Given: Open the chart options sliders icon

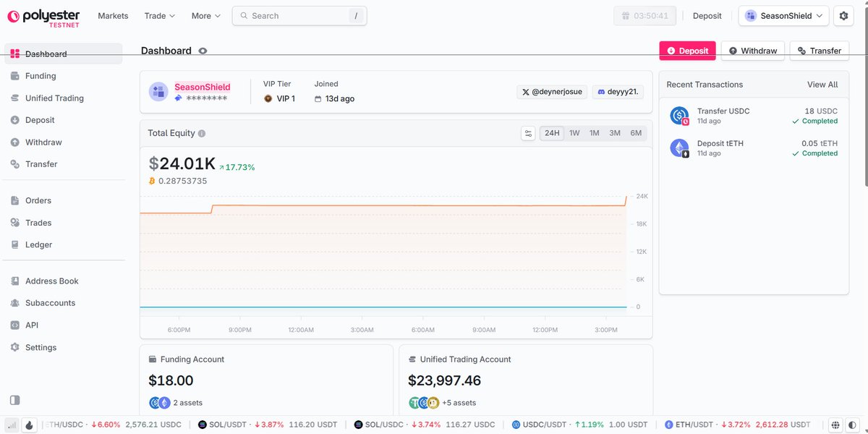Looking at the screenshot, I should [x=529, y=133].
